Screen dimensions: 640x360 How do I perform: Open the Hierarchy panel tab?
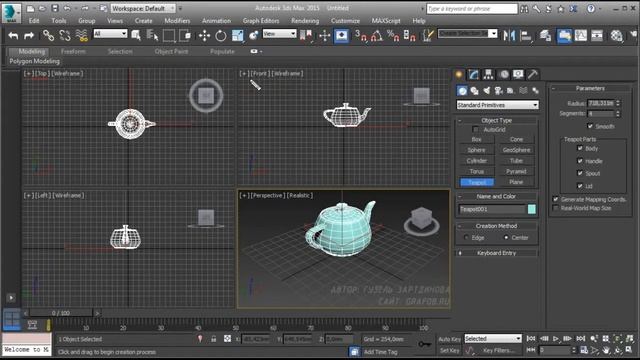488,74
